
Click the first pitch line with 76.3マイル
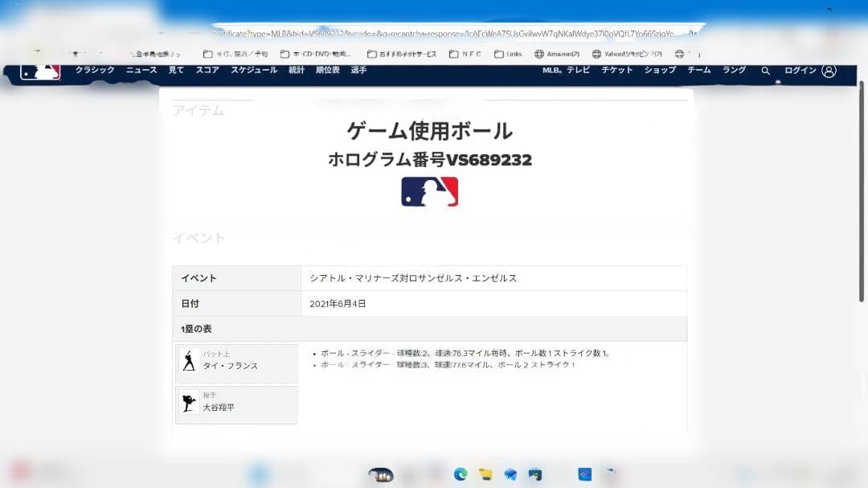click(x=465, y=353)
